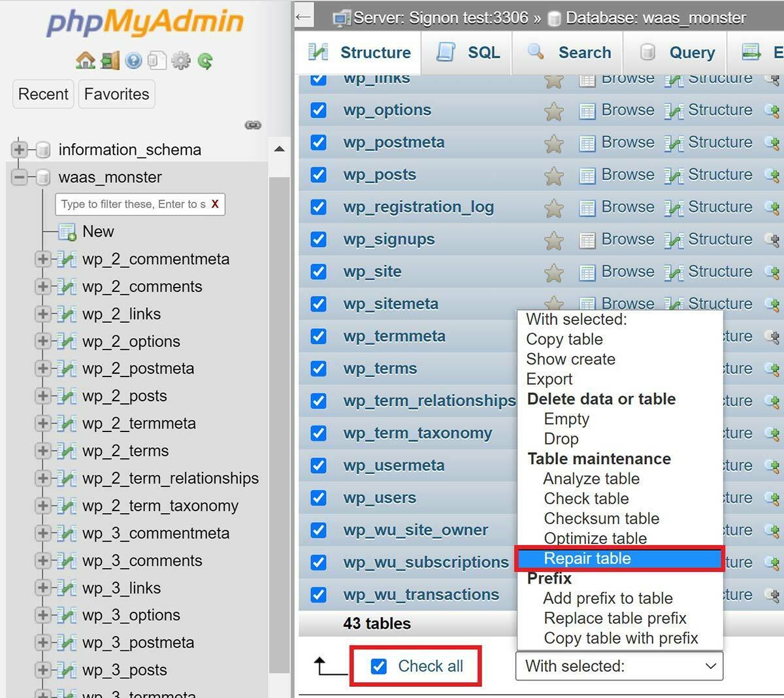Open the SQL documentation pages icon

pos(157,61)
